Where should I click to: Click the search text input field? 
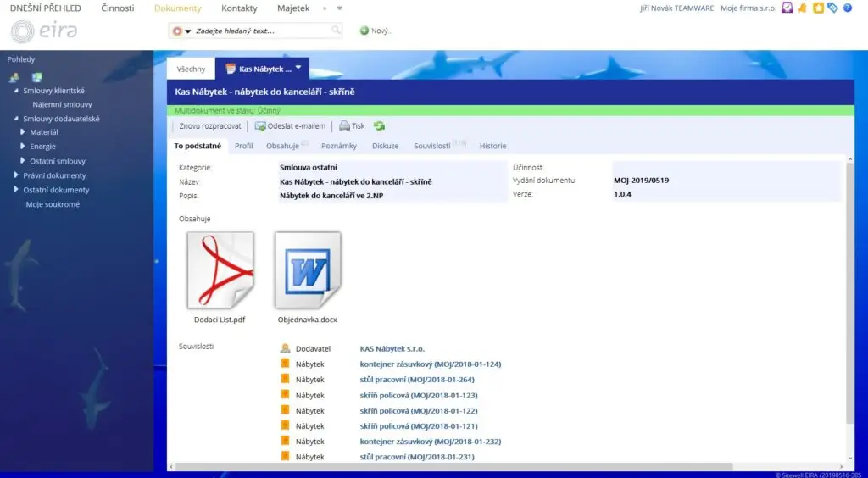(x=263, y=31)
